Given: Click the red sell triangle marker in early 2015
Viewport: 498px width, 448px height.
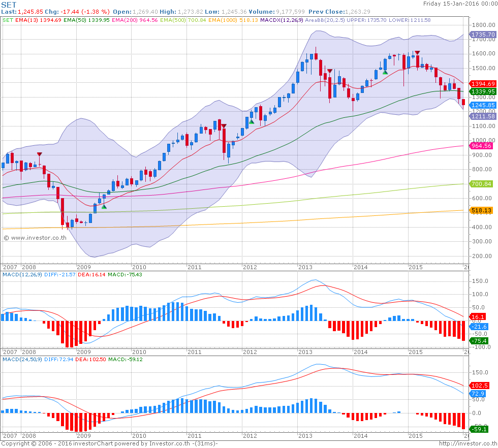Looking at the screenshot, I should [x=417, y=53].
